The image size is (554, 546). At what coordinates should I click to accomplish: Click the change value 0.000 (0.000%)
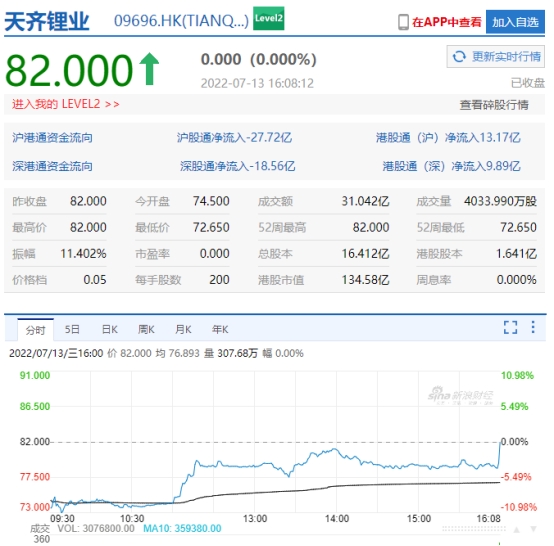pos(258,59)
